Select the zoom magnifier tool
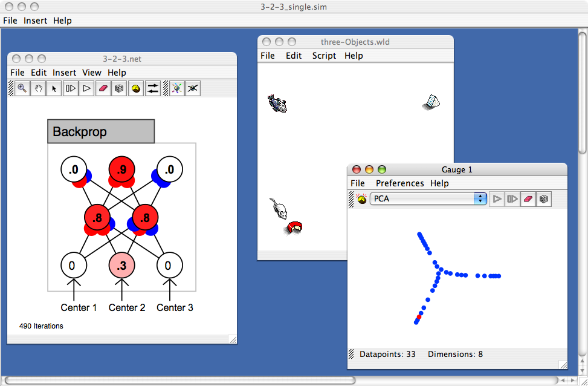Screen dimensions: 588x386 22,88
